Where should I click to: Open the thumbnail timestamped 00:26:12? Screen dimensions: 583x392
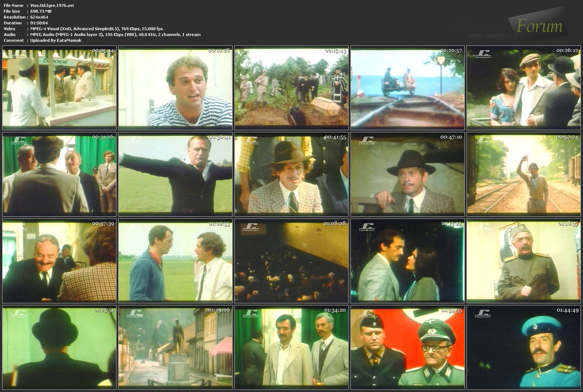[524, 88]
